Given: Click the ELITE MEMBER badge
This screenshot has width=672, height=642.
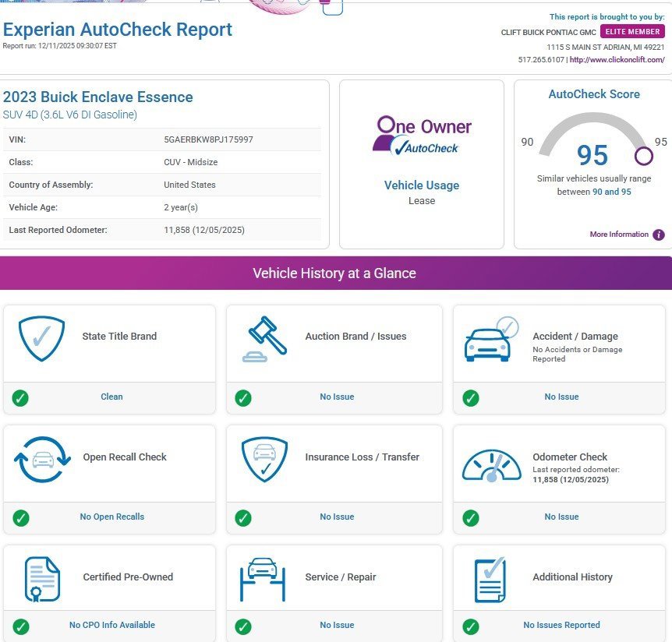Looking at the screenshot, I should click(x=632, y=32).
